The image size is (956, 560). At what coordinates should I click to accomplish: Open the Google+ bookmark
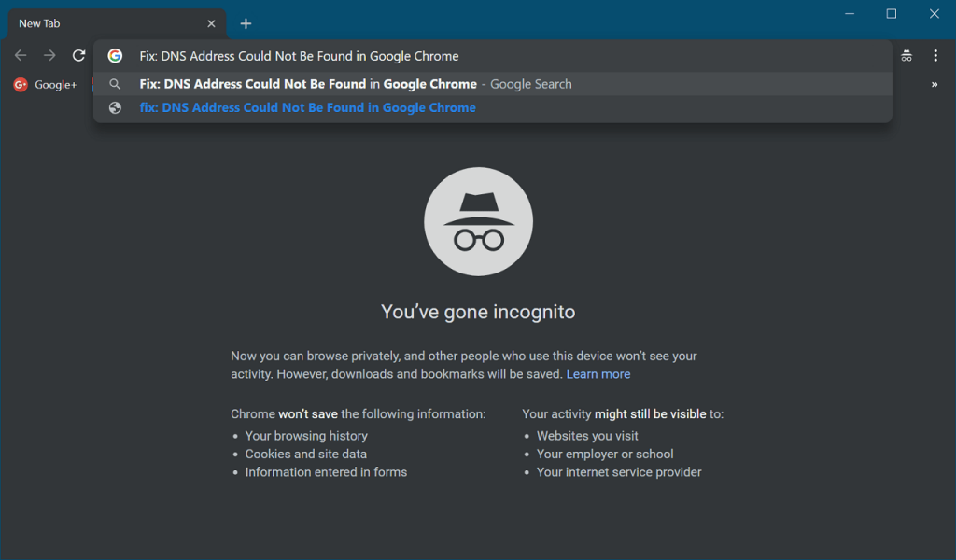pos(46,85)
